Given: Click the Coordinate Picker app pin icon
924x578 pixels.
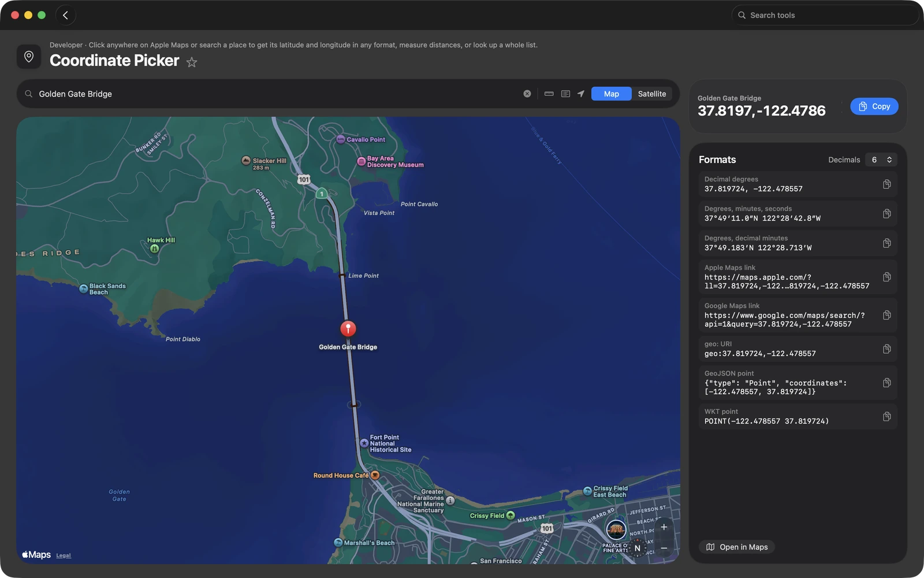Looking at the screenshot, I should coord(29,57).
